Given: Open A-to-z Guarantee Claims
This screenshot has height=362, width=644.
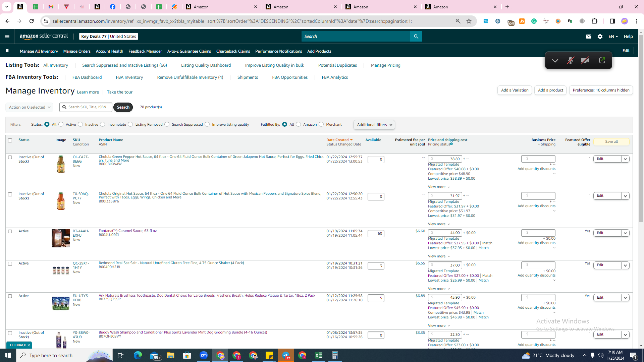Looking at the screenshot, I should [189, 51].
